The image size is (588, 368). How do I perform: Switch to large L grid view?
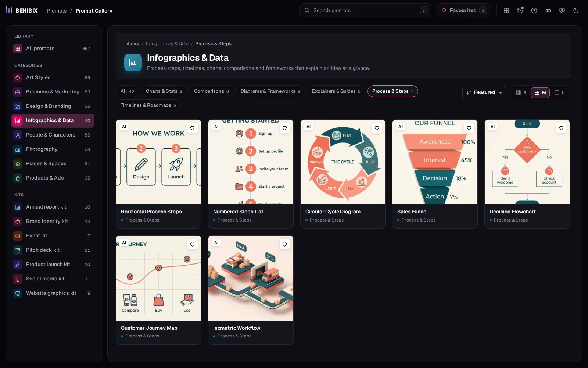point(559,93)
